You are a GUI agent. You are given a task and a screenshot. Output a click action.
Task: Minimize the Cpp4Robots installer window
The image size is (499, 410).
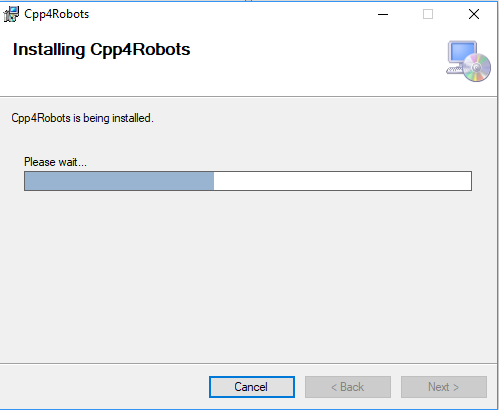tap(383, 14)
